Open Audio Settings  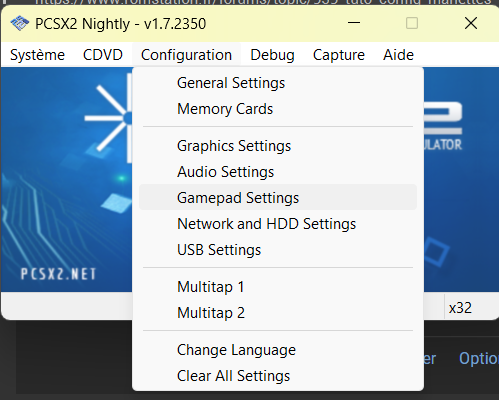[278, 172]
